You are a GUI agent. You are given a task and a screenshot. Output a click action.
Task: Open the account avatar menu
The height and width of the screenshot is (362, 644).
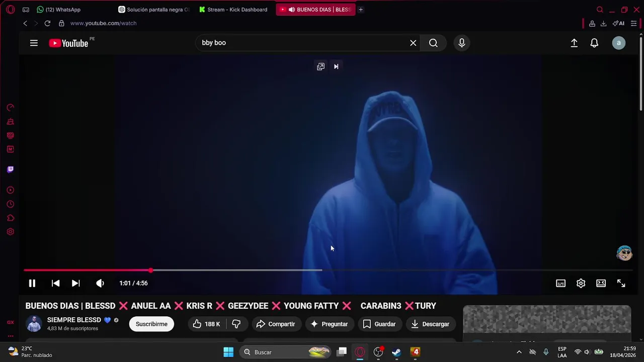[x=619, y=43]
